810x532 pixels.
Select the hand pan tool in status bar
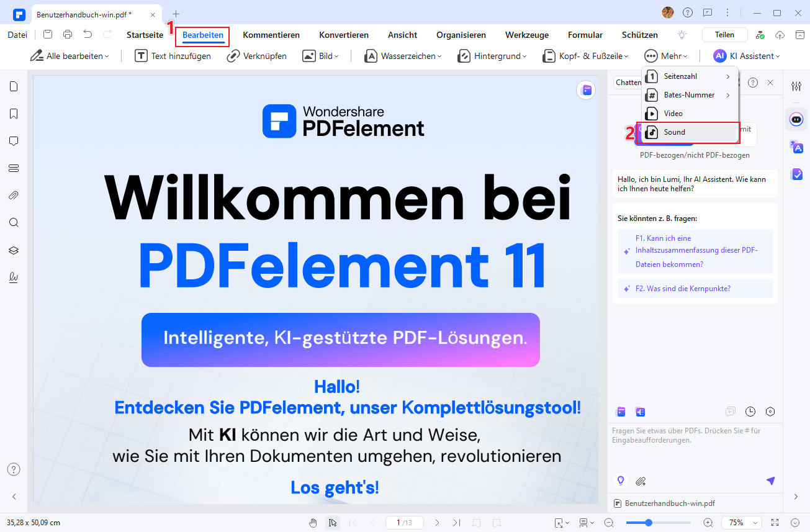(313, 523)
